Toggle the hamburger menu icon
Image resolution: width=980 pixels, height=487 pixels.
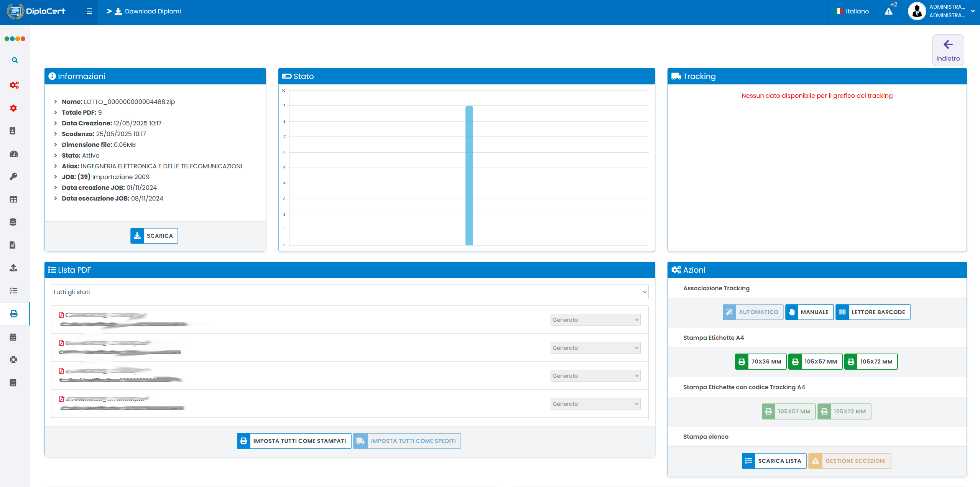(x=89, y=12)
